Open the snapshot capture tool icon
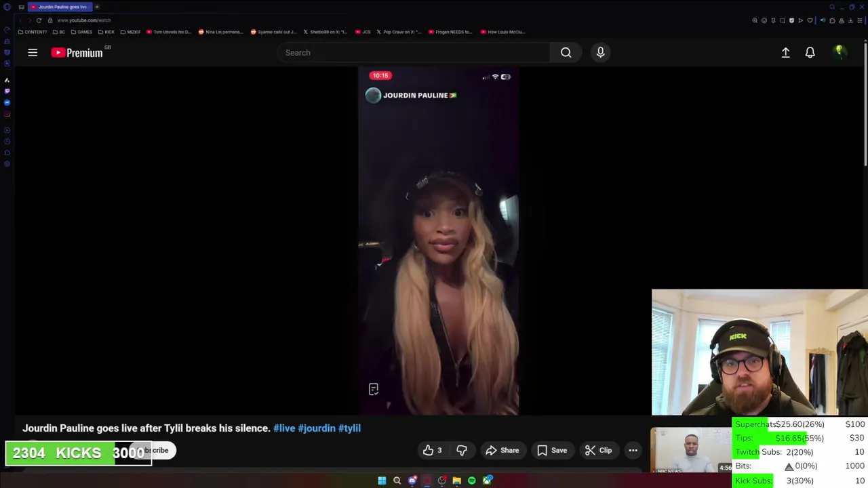The height and width of the screenshot is (488, 868). pyautogui.click(x=783, y=20)
